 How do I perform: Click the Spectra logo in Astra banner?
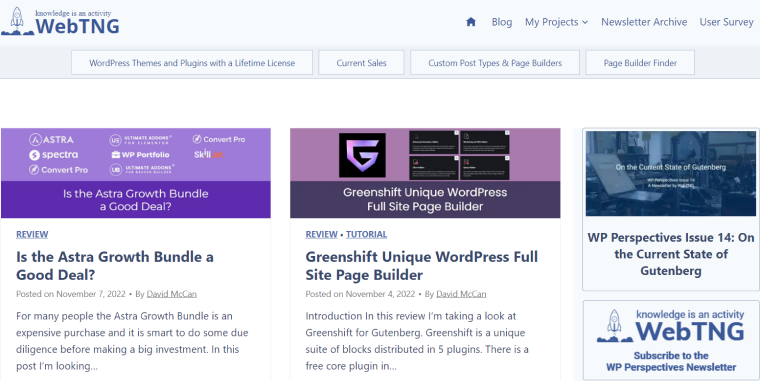pos(53,155)
